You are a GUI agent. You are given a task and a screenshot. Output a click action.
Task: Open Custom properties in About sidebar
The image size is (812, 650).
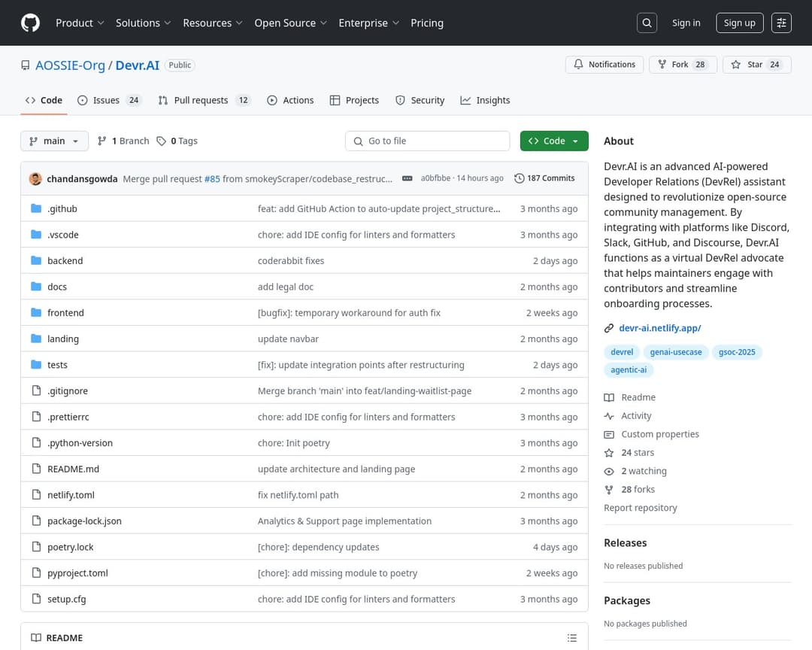coord(660,434)
